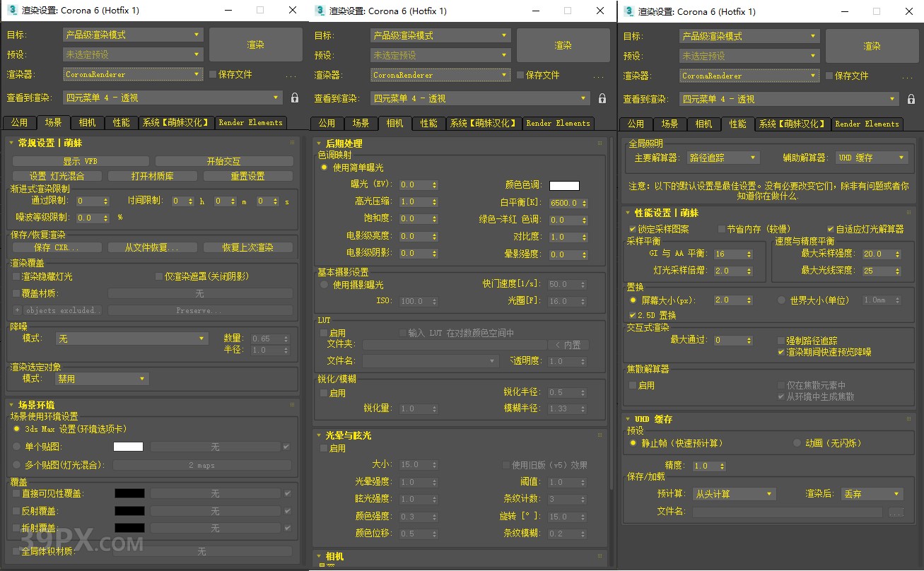This screenshot has width=924, height=571.
Task: Click the padlock icon beside the viewport dropdown
Action: [295, 98]
